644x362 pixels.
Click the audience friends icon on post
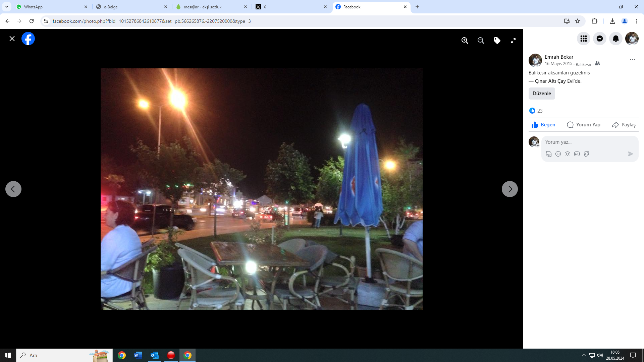pyautogui.click(x=597, y=63)
